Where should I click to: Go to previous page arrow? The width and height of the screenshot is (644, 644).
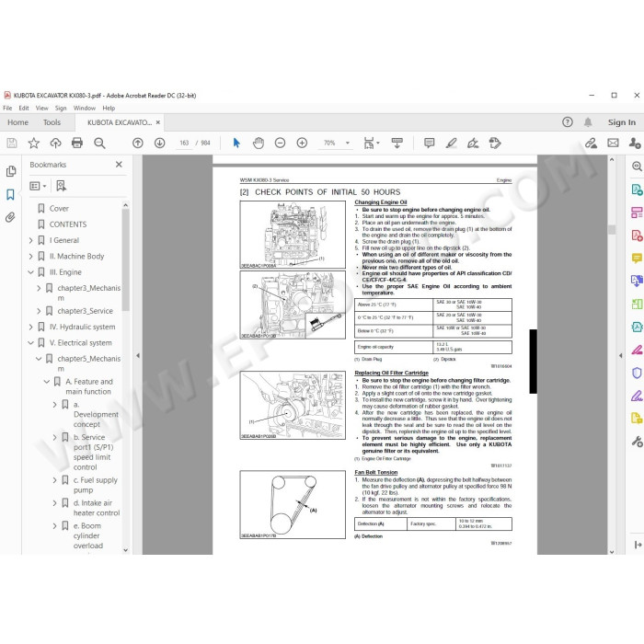(x=138, y=143)
